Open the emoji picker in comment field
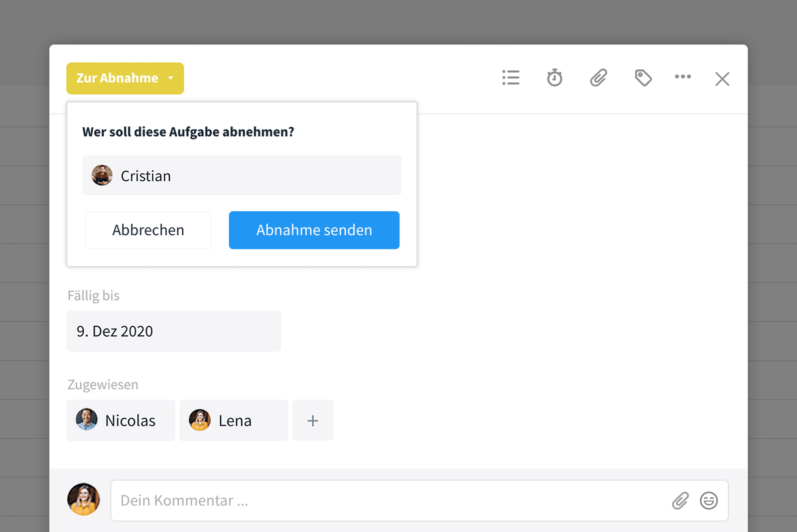 click(x=709, y=501)
